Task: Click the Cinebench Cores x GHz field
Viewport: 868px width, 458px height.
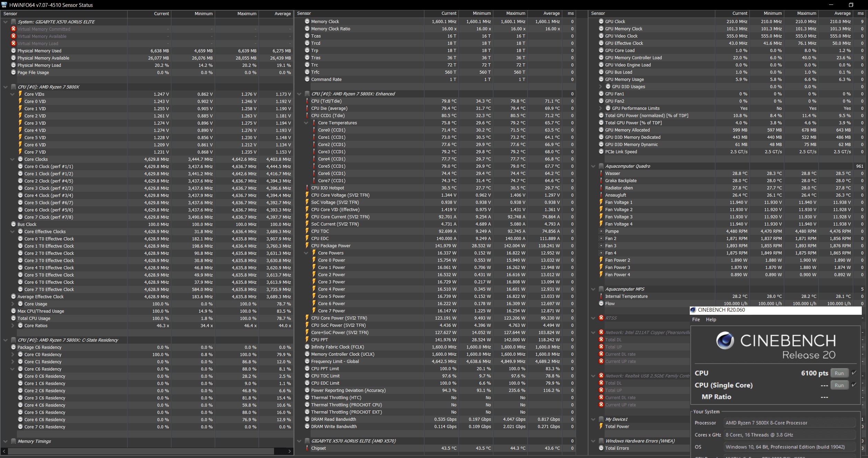Action: coord(790,435)
